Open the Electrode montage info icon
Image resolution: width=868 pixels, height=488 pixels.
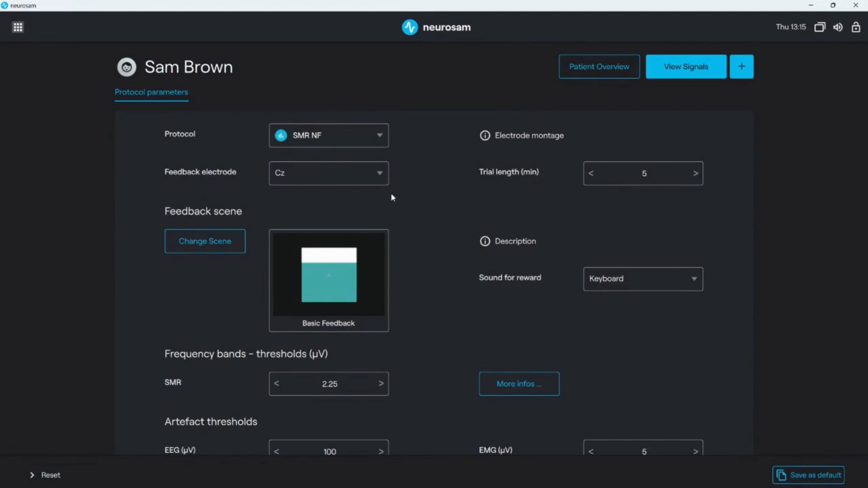tap(484, 135)
